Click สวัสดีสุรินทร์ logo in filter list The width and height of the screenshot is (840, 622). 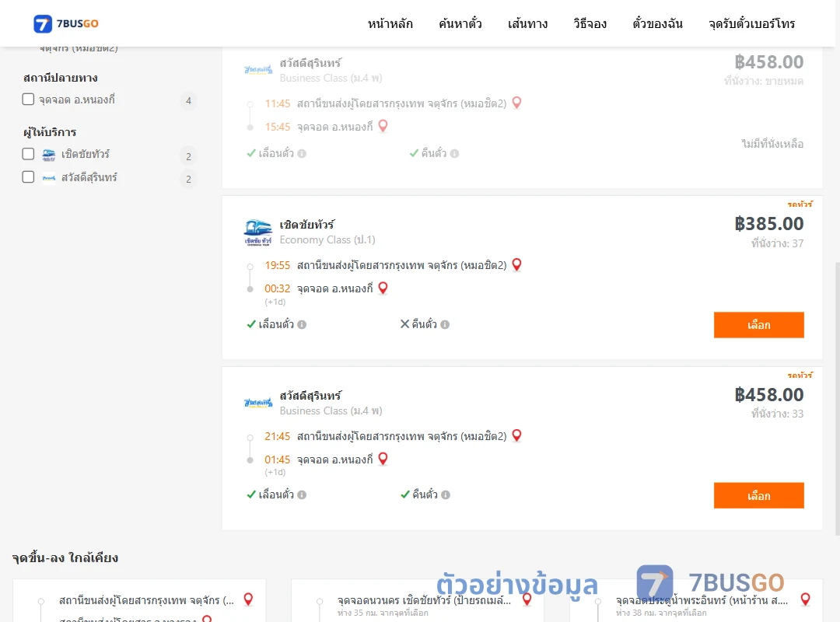click(x=49, y=178)
